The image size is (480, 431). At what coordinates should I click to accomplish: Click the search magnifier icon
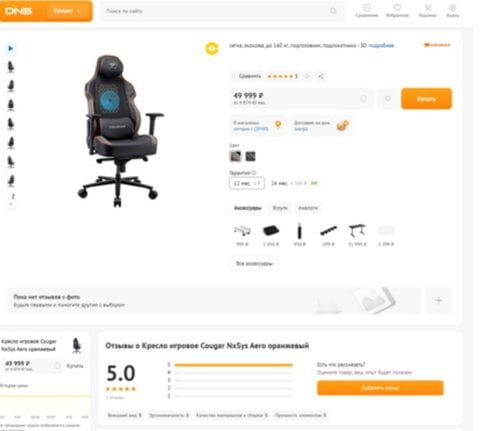tap(333, 11)
